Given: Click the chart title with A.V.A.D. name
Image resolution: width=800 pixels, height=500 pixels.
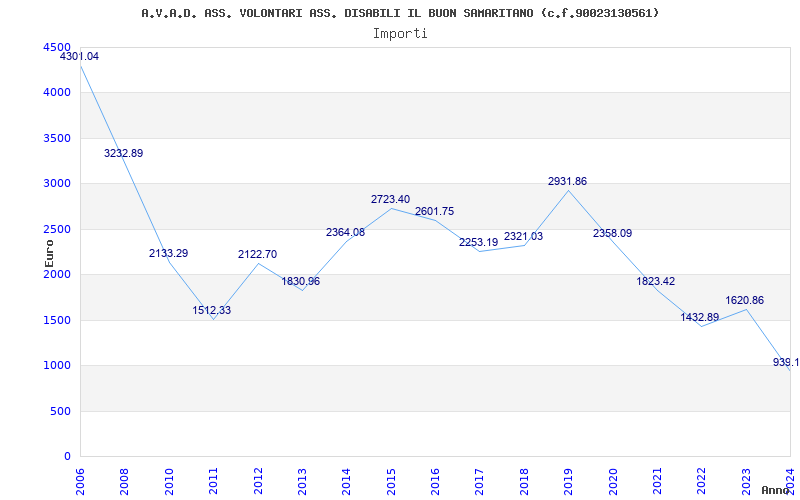Looking at the screenshot, I should click(400, 13).
